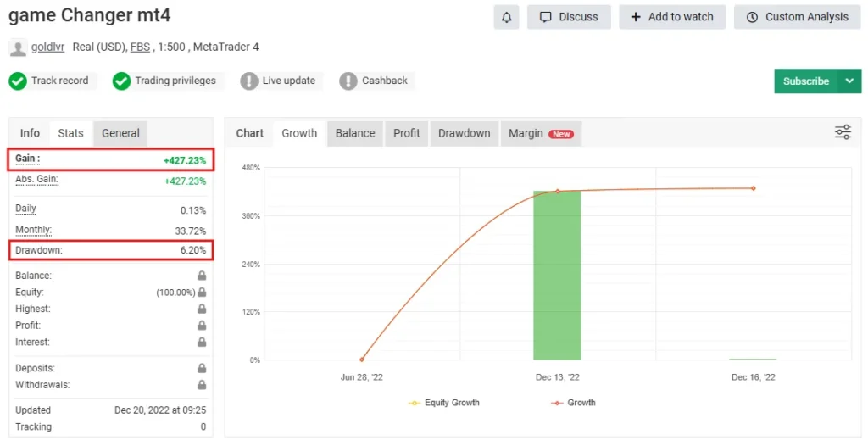Select the Profit chart tab
The width and height of the screenshot is (868, 446).
pyautogui.click(x=406, y=133)
